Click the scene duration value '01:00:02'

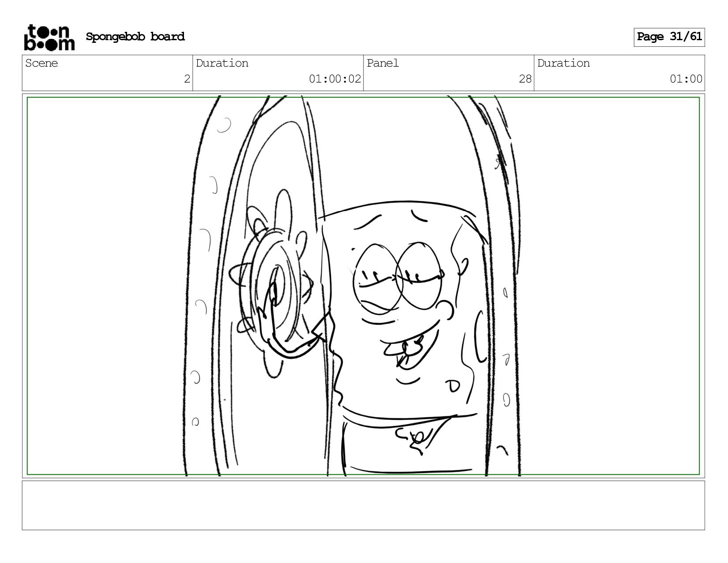coord(335,79)
